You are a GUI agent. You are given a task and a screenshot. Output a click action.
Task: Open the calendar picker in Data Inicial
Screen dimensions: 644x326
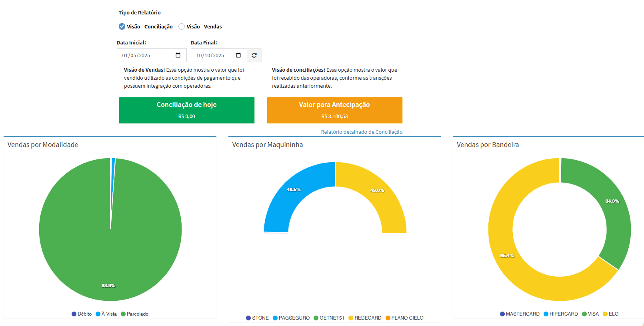(x=178, y=55)
